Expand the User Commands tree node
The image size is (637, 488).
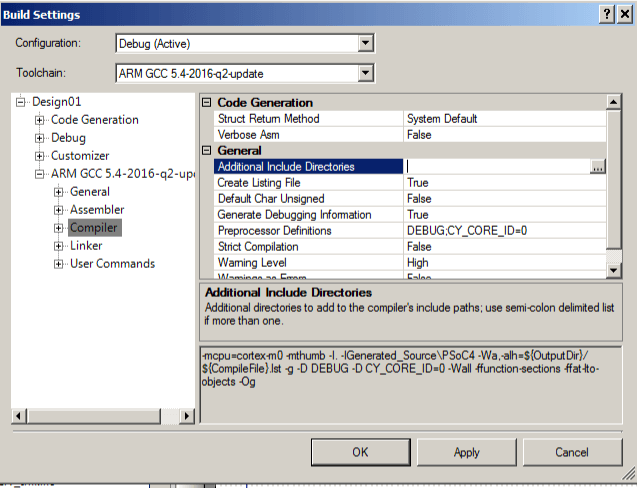(x=58, y=264)
